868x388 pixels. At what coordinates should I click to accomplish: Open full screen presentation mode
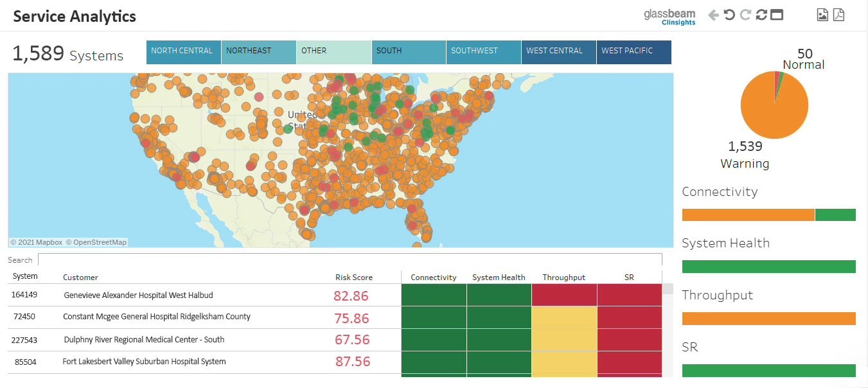[777, 15]
